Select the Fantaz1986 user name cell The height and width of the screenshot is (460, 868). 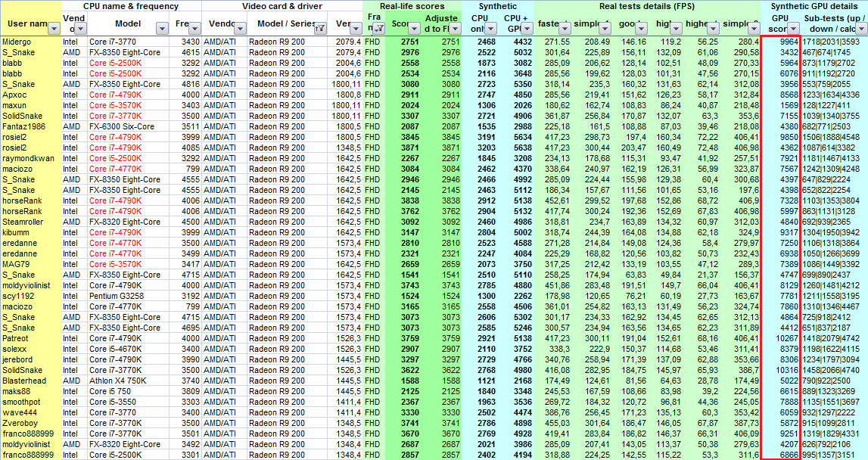(24, 126)
